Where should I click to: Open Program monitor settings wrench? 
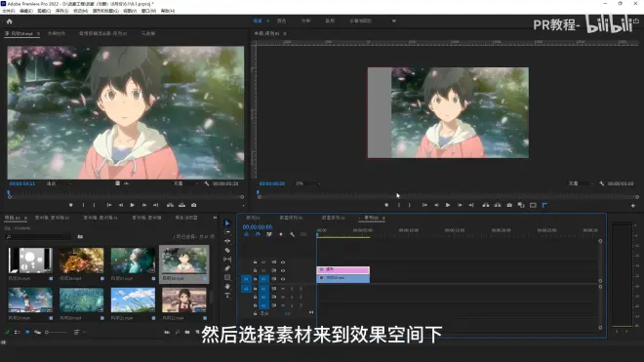[x=602, y=183]
